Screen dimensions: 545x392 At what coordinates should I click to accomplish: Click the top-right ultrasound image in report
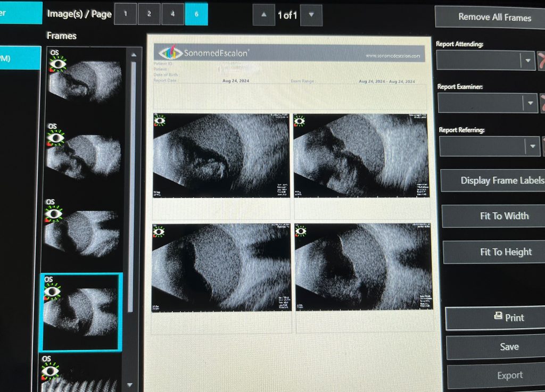point(361,155)
